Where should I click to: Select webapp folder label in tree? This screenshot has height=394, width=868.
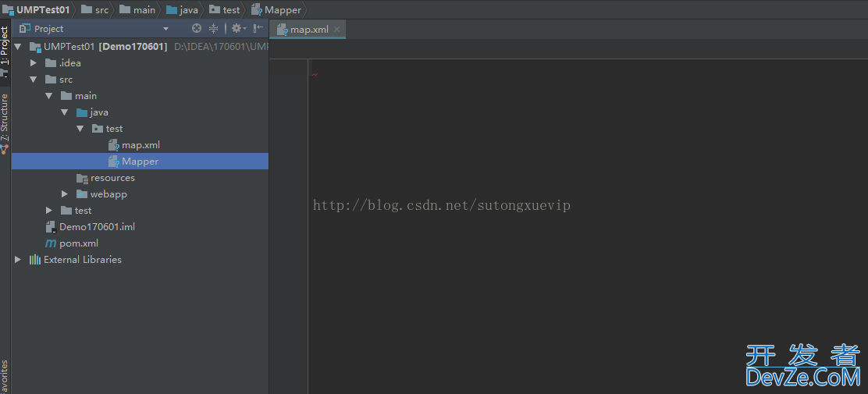(108, 194)
